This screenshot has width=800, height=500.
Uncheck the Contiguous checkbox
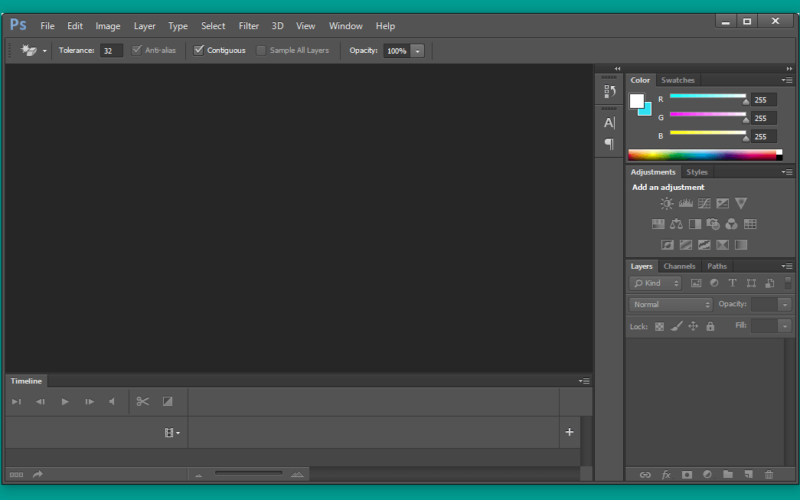[x=198, y=50]
